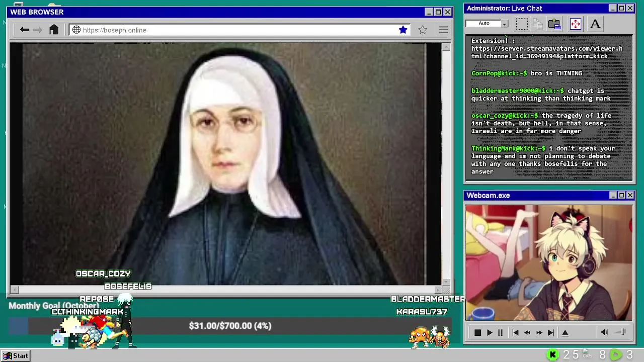The image size is (644, 362).
Task: Stop playback in Webcam.exe
Action: point(478,332)
